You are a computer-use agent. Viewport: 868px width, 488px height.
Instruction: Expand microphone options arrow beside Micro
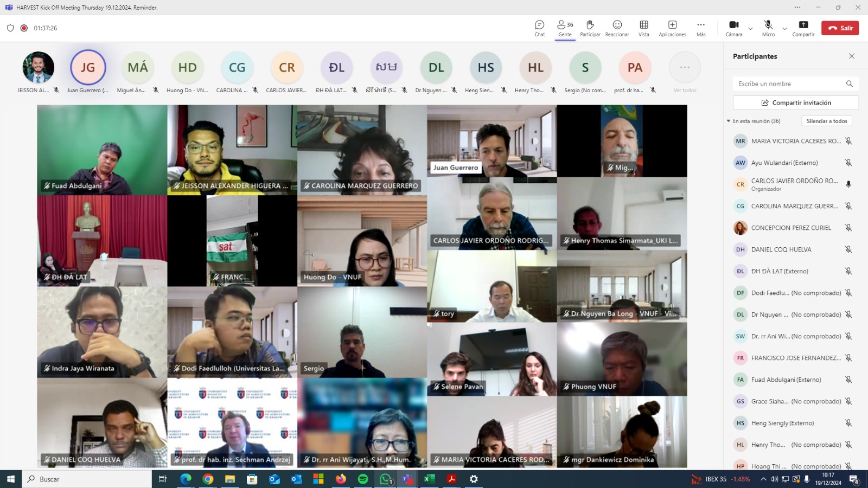(x=784, y=28)
